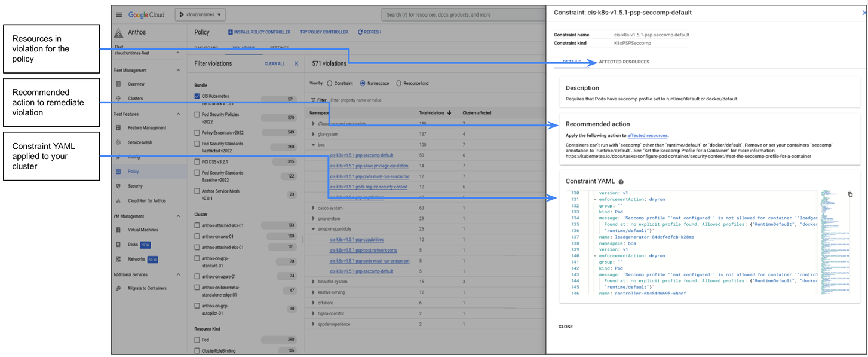Collapse the Fleet Features section
Viewport: 868px width, 357px height.
[177, 114]
